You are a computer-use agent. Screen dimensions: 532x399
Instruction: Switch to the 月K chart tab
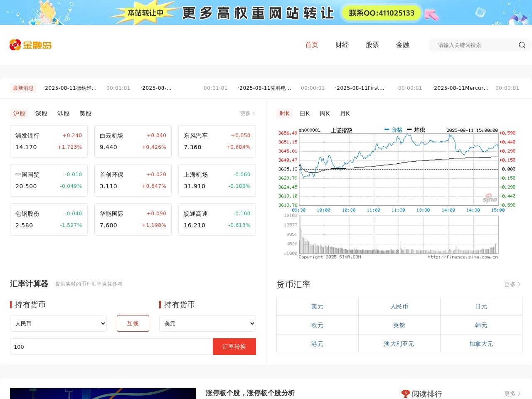click(x=345, y=113)
